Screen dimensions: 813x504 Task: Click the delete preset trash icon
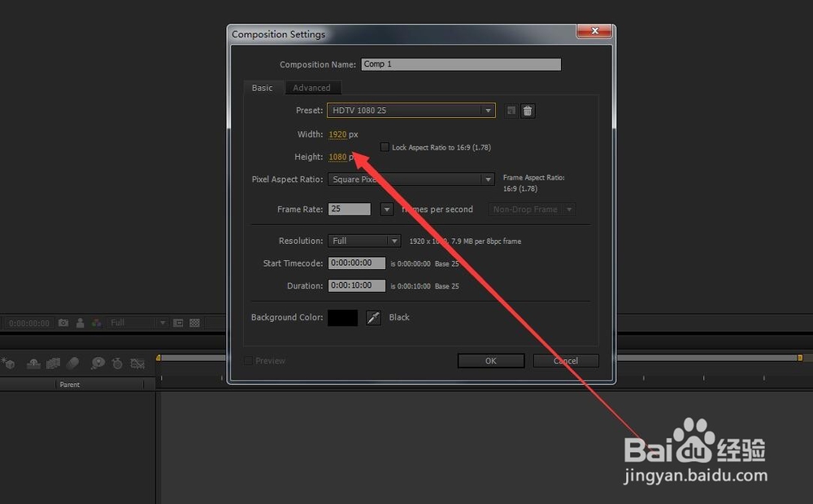[528, 111]
